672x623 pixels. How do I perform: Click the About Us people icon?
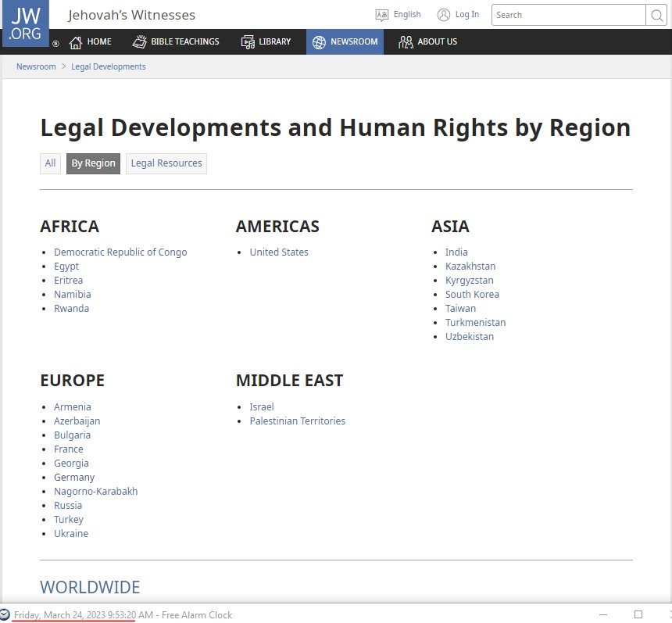(406, 42)
